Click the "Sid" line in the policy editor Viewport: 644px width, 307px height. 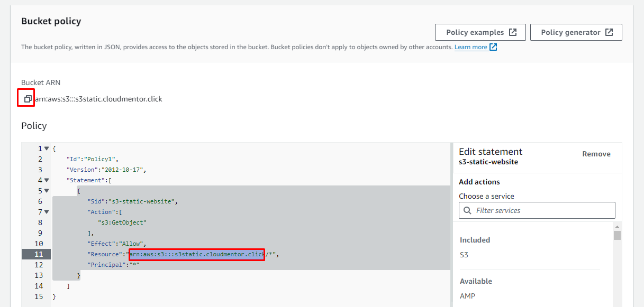(x=132, y=201)
